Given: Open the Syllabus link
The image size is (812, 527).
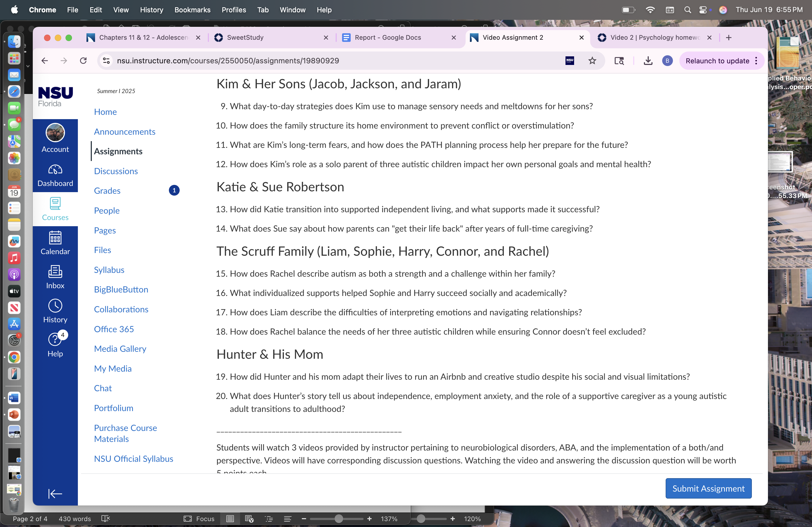Looking at the screenshot, I should 109,270.
